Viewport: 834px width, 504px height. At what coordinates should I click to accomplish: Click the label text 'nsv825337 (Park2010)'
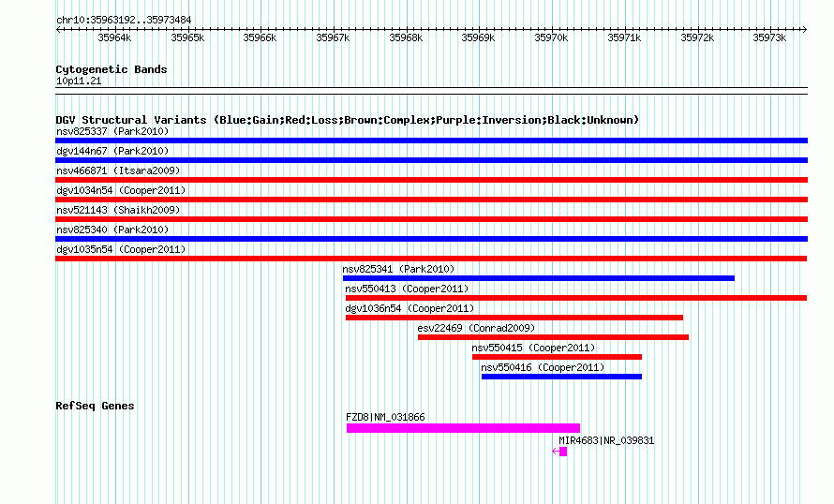(112, 131)
